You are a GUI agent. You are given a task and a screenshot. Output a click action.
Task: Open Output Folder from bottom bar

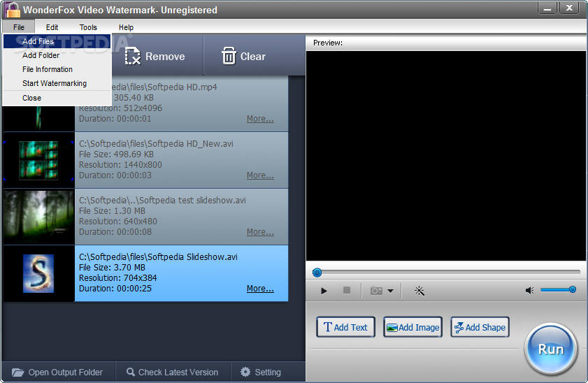tap(57, 372)
